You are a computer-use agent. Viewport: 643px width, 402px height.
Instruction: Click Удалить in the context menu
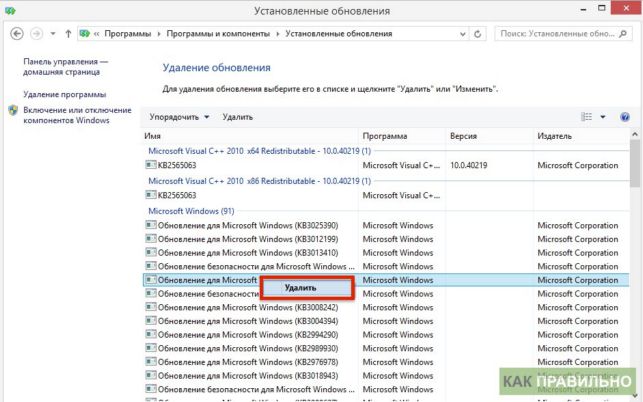pyautogui.click(x=306, y=288)
